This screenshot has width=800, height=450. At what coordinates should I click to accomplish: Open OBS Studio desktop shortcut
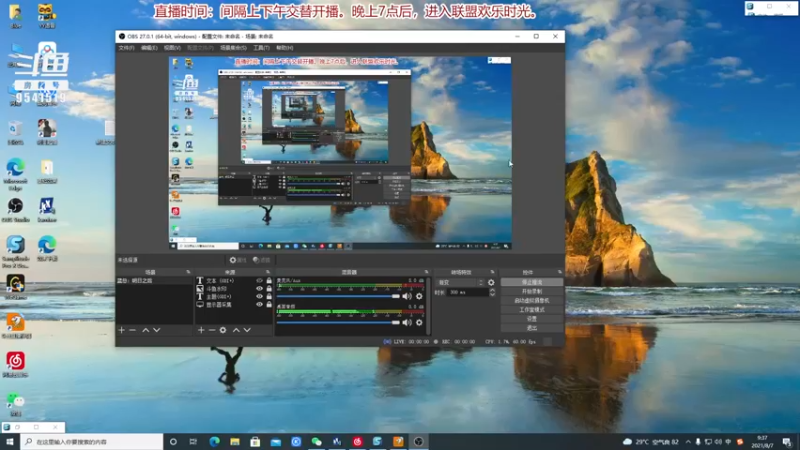click(x=15, y=210)
